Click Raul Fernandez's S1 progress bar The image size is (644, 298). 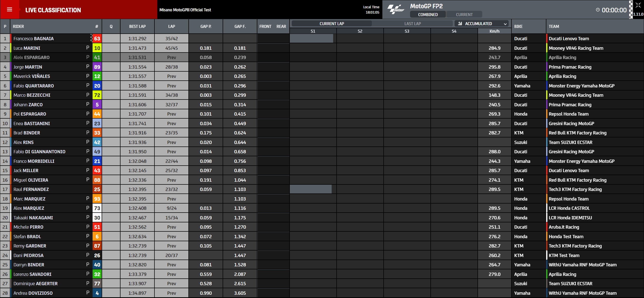[311, 189]
